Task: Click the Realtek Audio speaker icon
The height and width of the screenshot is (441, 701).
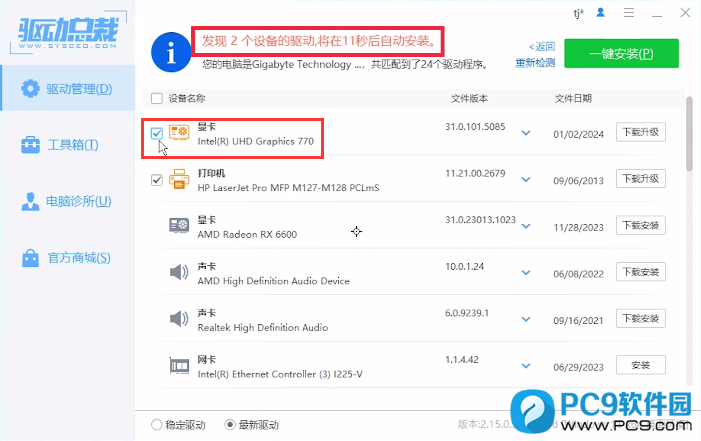Action: pos(179,318)
